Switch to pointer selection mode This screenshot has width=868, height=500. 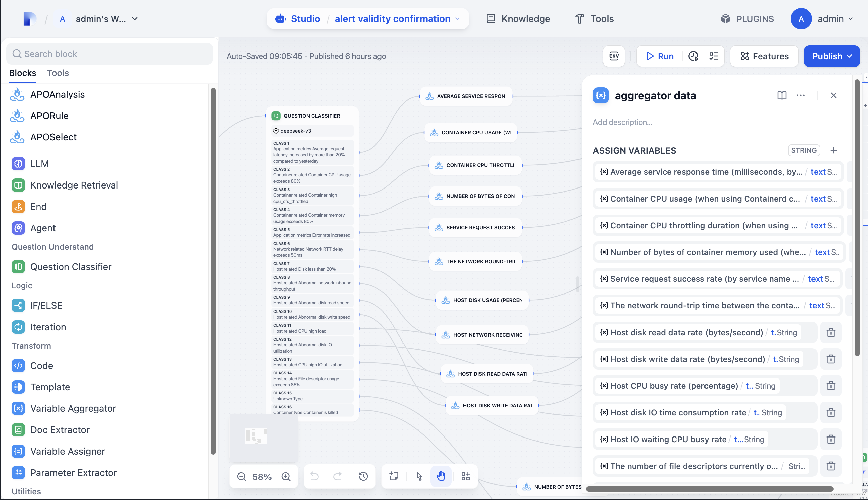pos(418,476)
